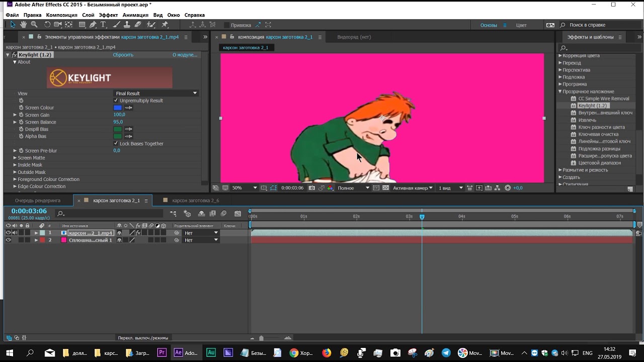Select the Puppet Pin tool
This screenshot has height=362, width=644.
(x=165, y=25)
